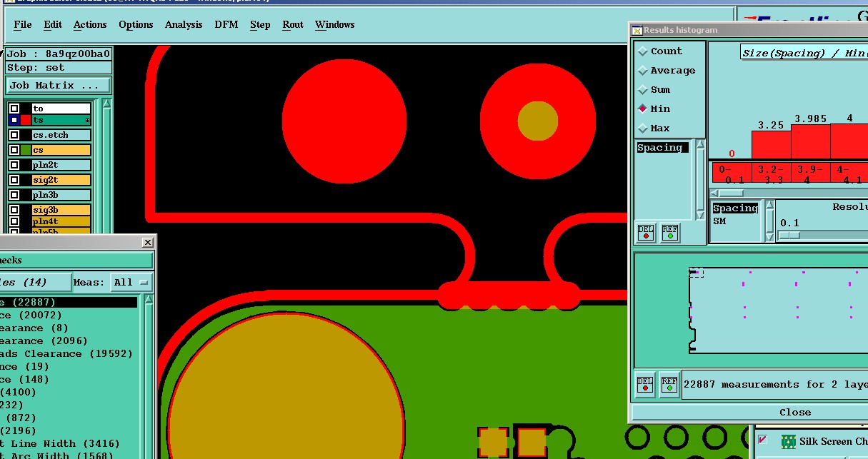Click Close in the Results histogram window
Screen dimensions: 868x459
(750, 413)
